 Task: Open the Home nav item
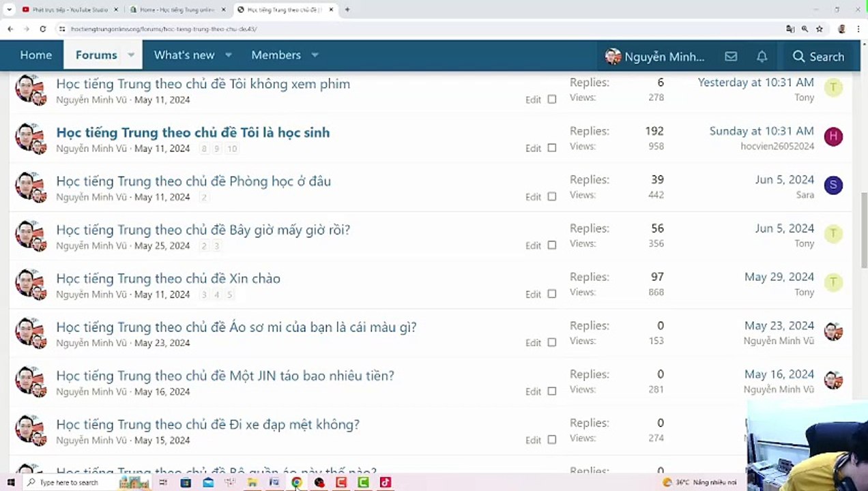(x=36, y=55)
